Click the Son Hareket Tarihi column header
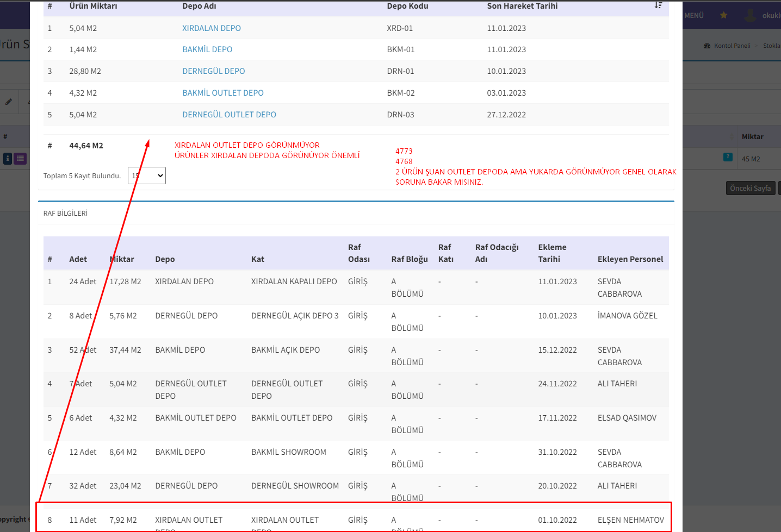 pyautogui.click(x=522, y=6)
